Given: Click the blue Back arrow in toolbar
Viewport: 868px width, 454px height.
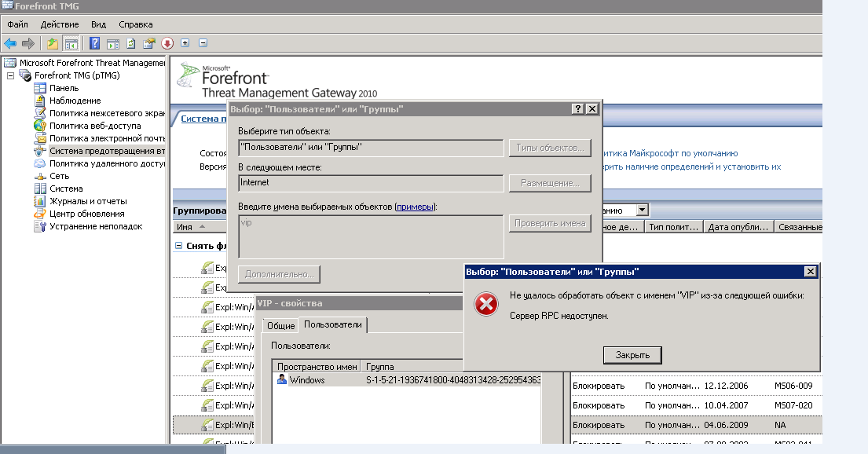Looking at the screenshot, I should pyautogui.click(x=10, y=43).
